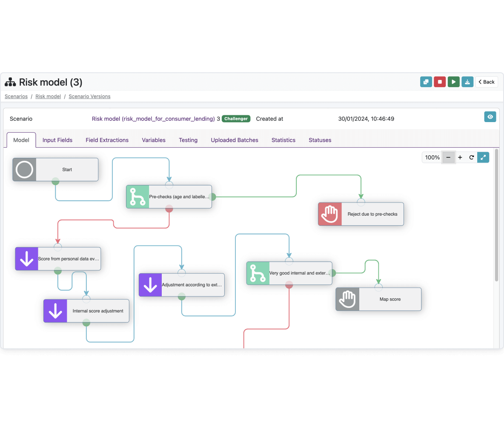Zoom in with the plus button
504x422 pixels.
click(x=460, y=157)
